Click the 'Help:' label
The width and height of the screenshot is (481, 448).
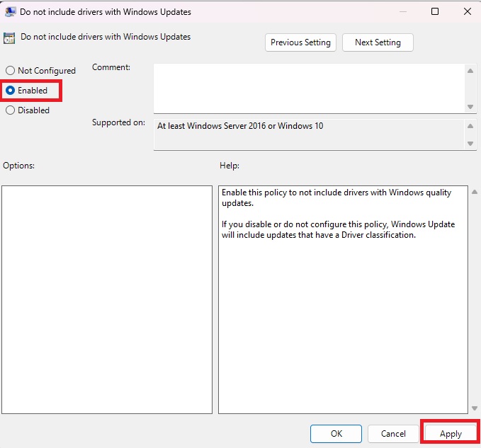pos(229,166)
